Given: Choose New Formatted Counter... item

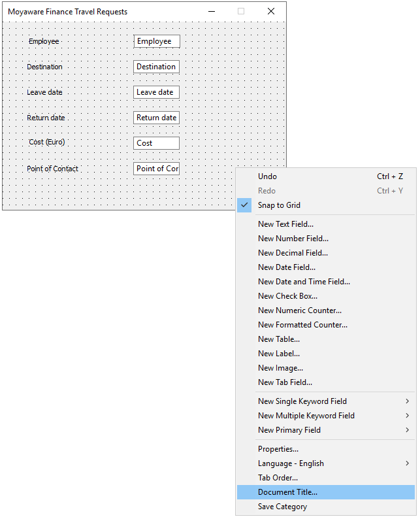Looking at the screenshot, I should point(326,325).
